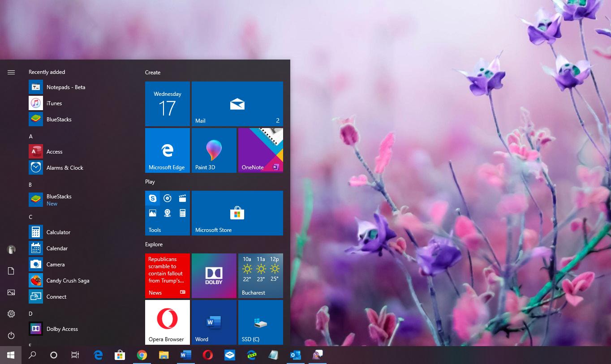Click the Create group header

pyautogui.click(x=153, y=73)
